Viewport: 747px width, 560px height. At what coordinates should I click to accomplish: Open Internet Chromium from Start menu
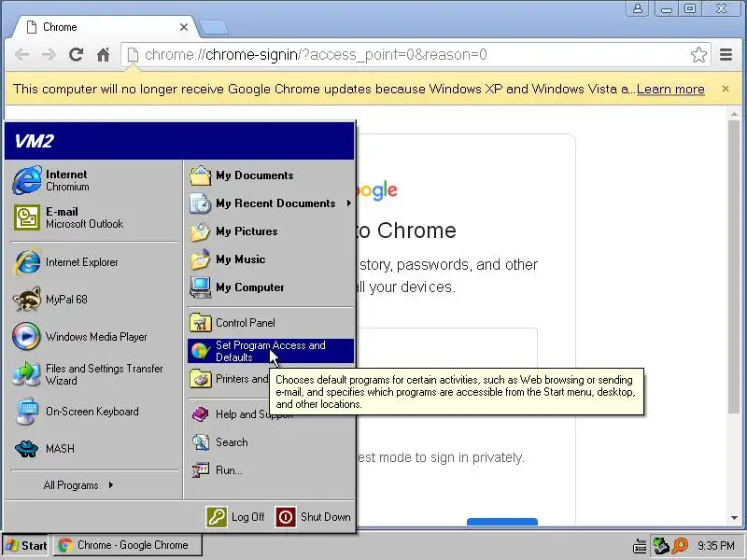pos(94,180)
